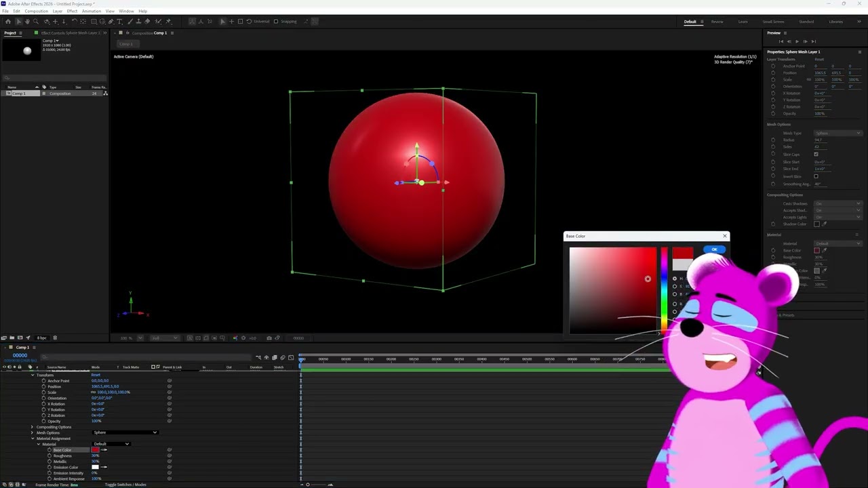The height and width of the screenshot is (488, 868).
Task: Click Reset next to Transform in timeline
Action: click(96, 375)
